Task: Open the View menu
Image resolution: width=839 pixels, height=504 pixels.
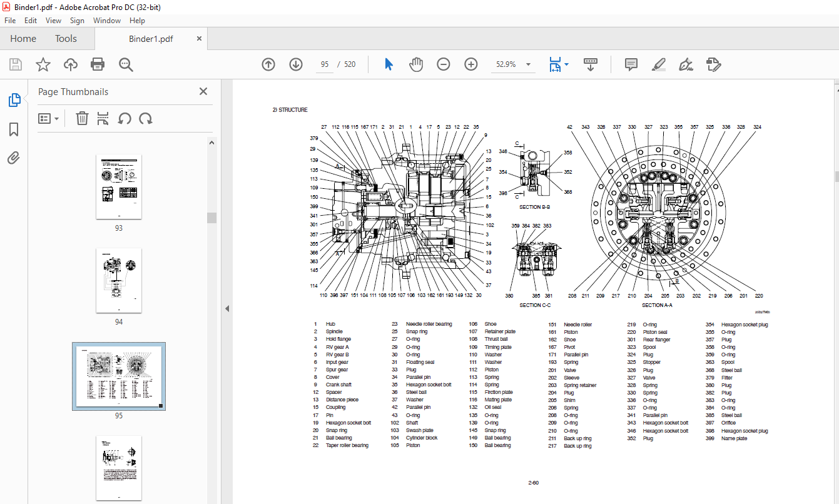Action: pyautogui.click(x=54, y=21)
